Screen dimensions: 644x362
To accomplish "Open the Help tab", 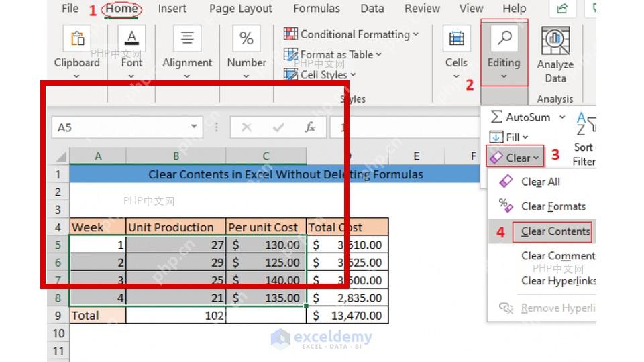I will point(515,9).
